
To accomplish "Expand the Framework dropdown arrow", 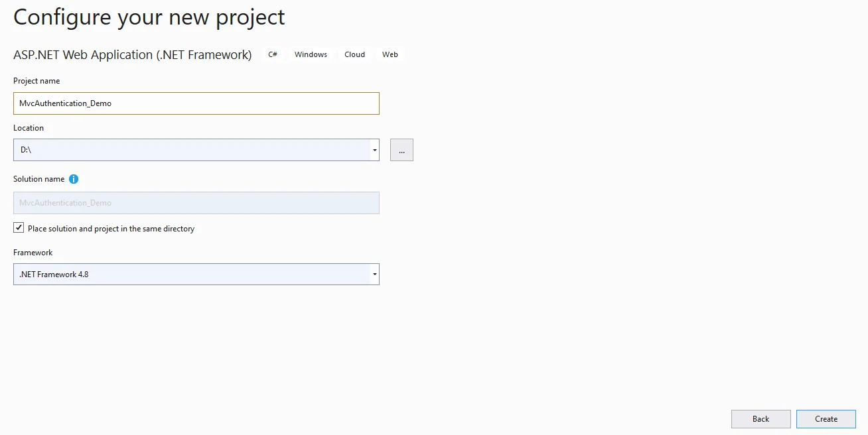I will point(375,274).
